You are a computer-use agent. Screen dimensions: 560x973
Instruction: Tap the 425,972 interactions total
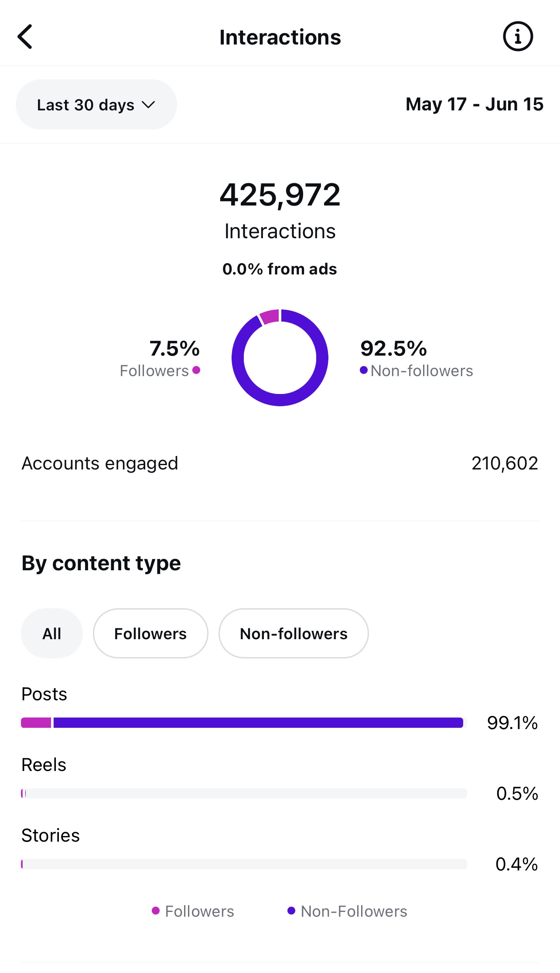tap(280, 195)
